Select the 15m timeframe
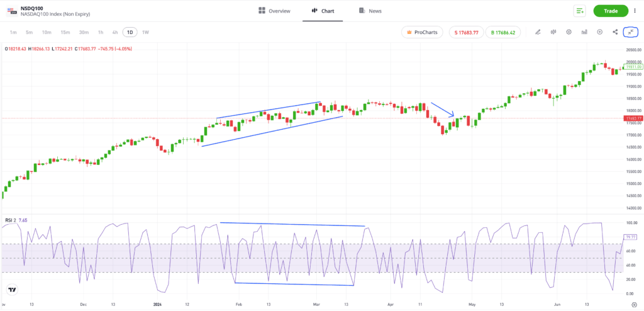This screenshot has height=311, width=644. [65, 32]
